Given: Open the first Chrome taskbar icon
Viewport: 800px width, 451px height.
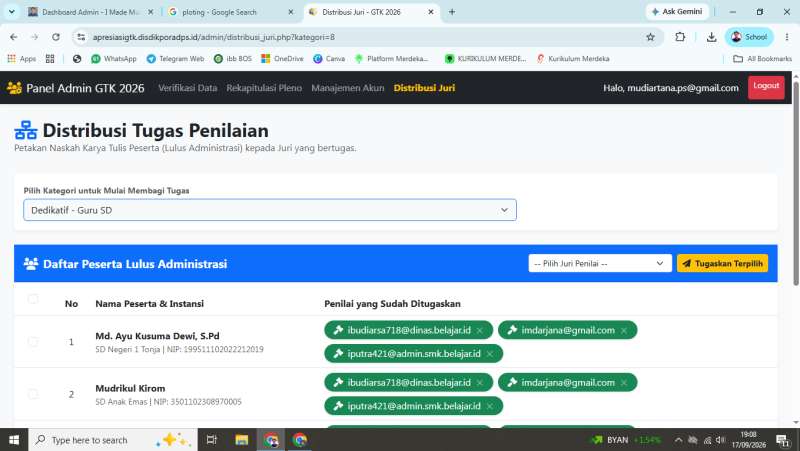Looking at the screenshot, I should click(x=271, y=440).
